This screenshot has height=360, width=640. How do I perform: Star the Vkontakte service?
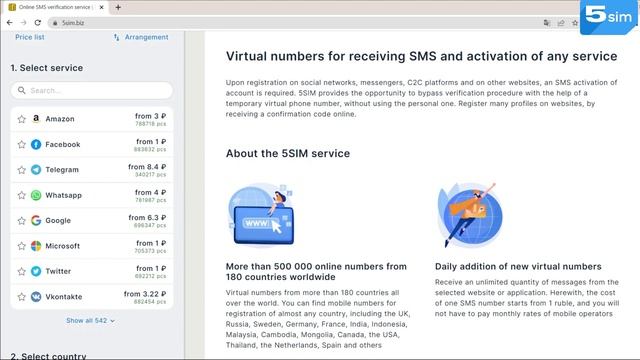[x=22, y=297]
